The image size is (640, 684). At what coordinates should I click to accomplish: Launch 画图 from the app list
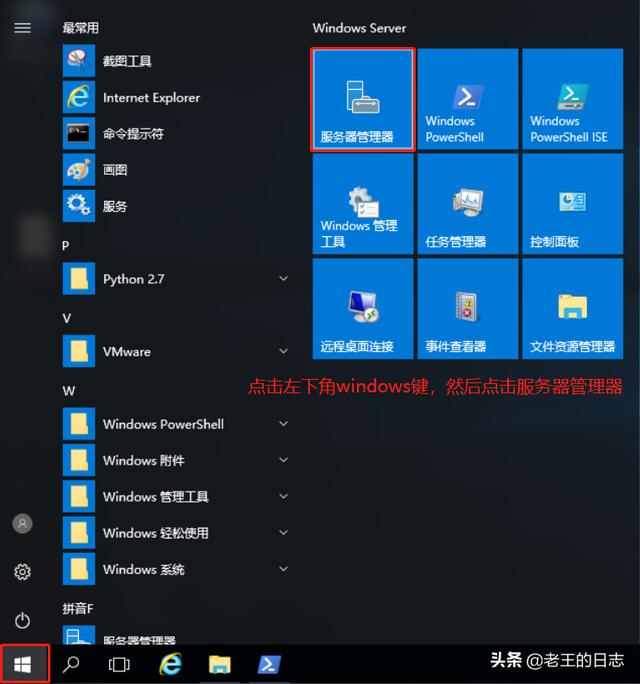click(175, 170)
